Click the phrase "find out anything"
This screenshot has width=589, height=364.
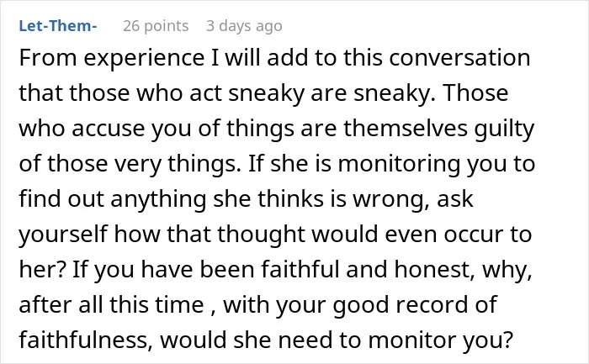pyautogui.click(x=112, y=200)
